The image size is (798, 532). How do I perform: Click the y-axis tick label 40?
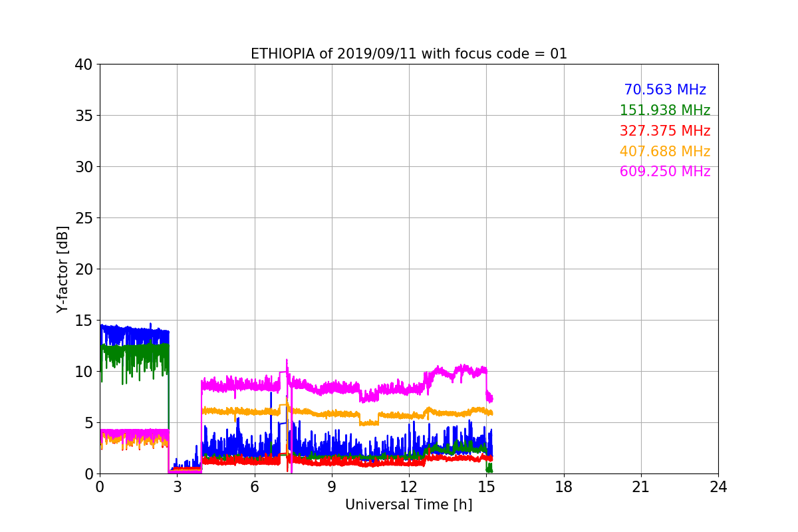point(83,65)
